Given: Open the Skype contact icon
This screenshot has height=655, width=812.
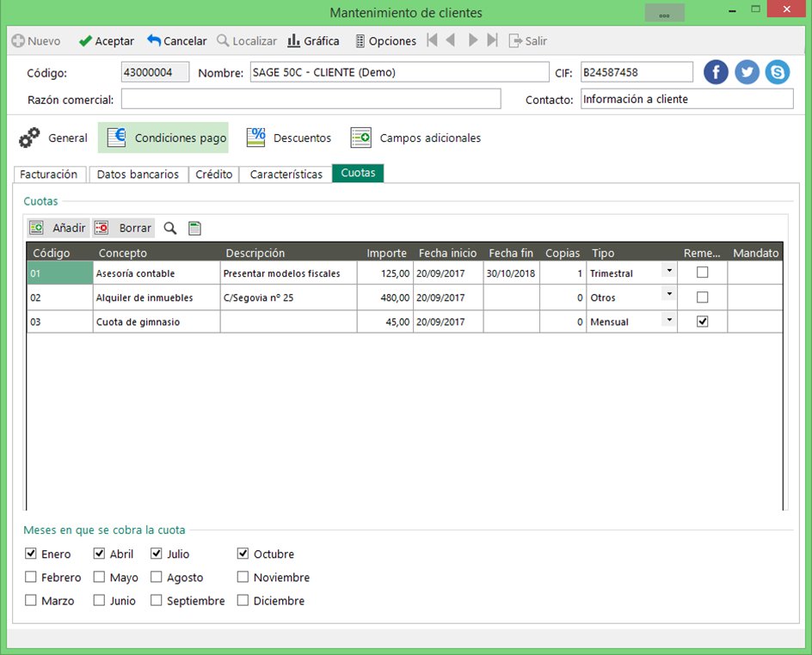Looking at the screenshot, I should pyautogui.click(x=778, y=72).
